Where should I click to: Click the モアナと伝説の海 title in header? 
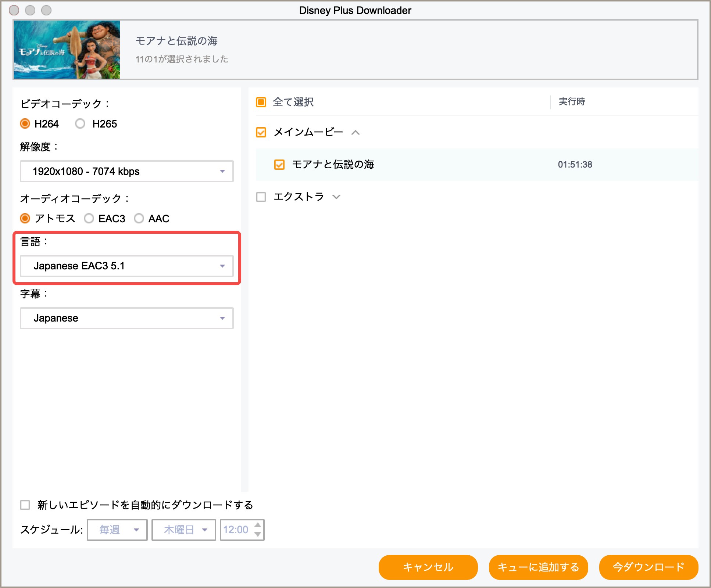coord(176,41)
